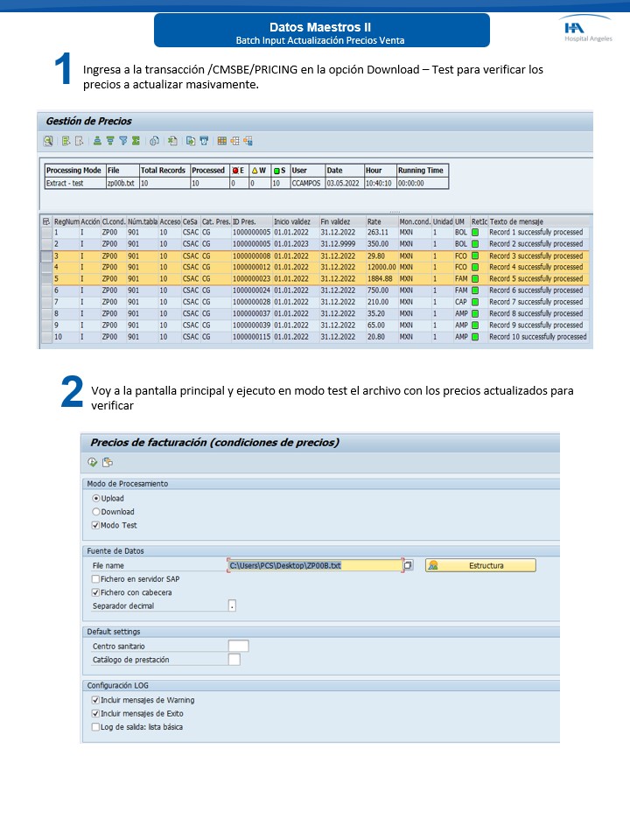Select row 3 using its row selector
Screen dimensions: 630x840
[46, 256]
